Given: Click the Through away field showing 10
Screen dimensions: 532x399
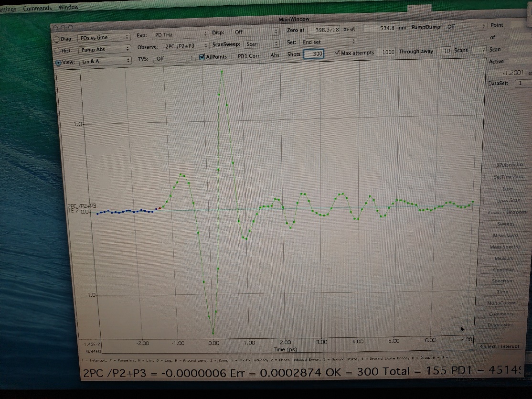Looking at the screenshot, I should click(444, 51).
